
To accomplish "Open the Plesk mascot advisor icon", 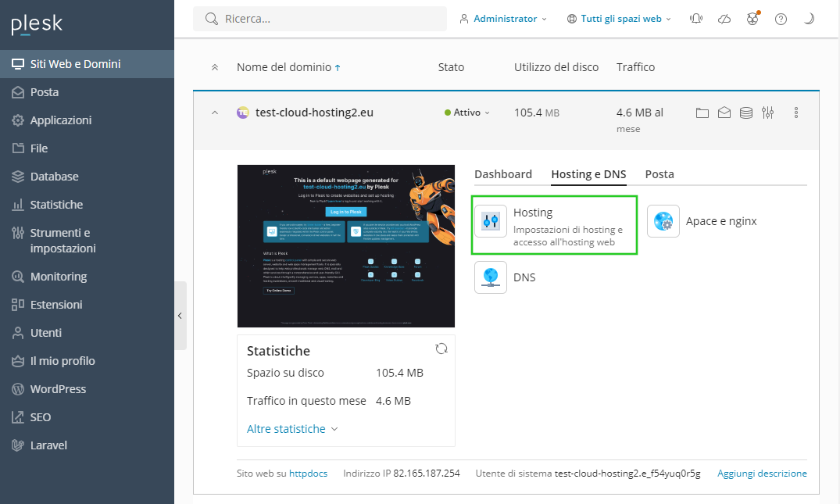I will point(752,19).
